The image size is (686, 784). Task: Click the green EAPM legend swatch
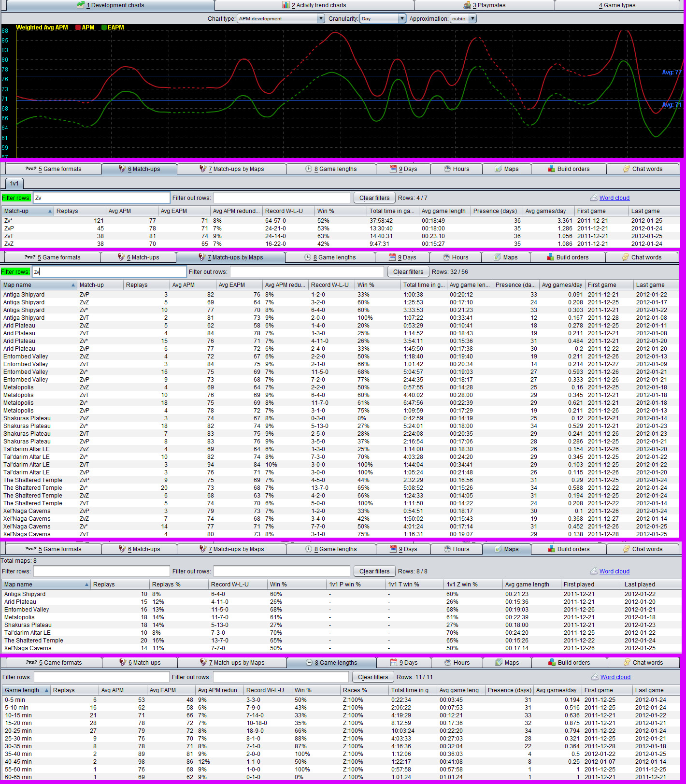coord(104,28)
